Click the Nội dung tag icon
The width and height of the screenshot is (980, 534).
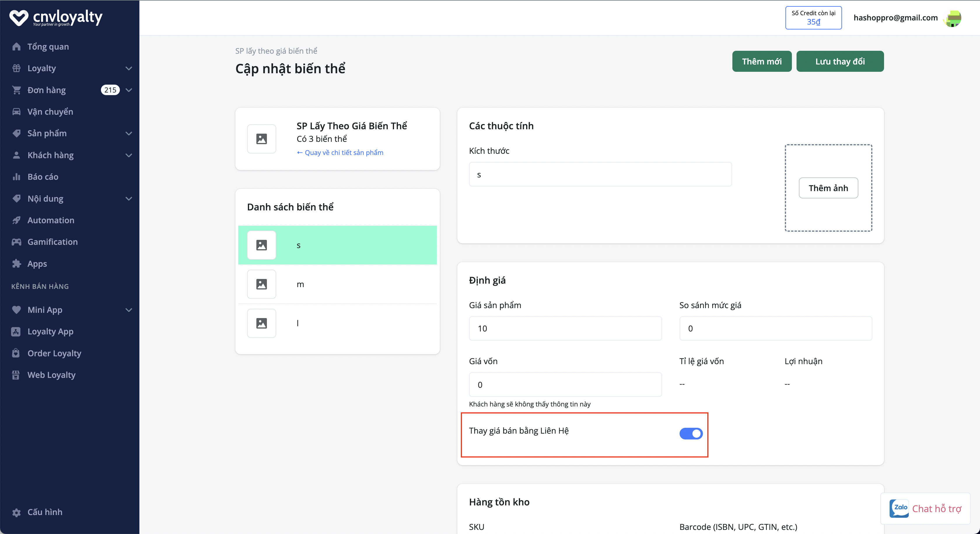(16, 198)
